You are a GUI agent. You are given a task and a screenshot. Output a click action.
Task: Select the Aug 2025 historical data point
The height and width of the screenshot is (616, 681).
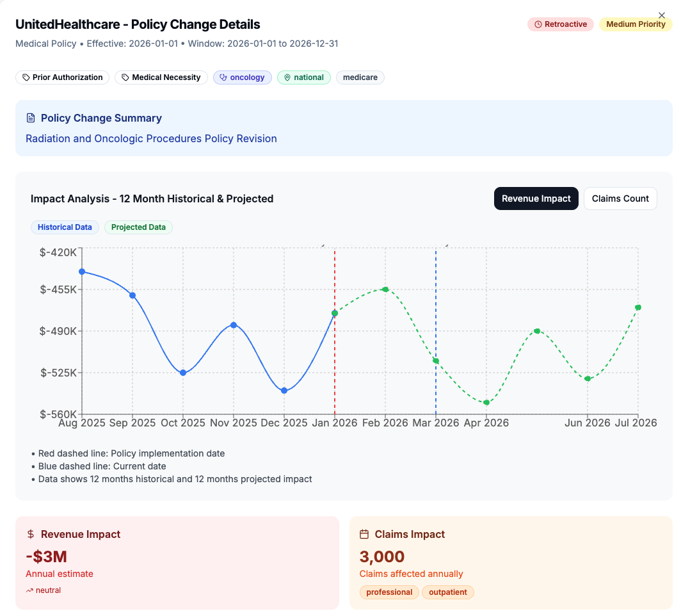pyautogui.click(x=82, y=272)
